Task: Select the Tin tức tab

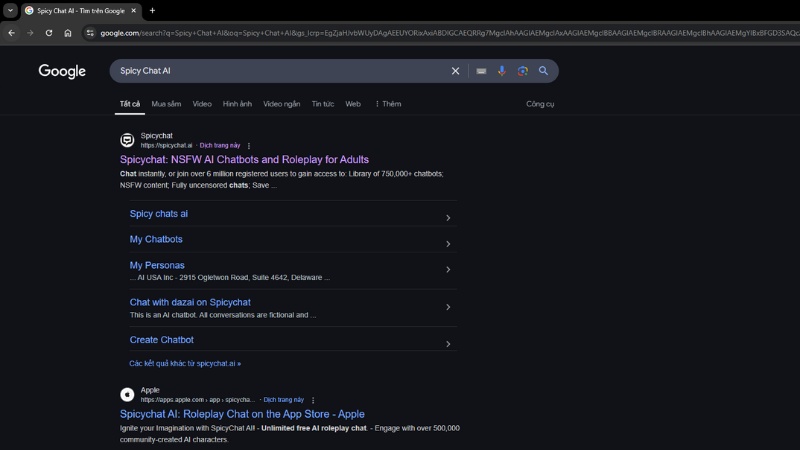Action: point(322,104)
